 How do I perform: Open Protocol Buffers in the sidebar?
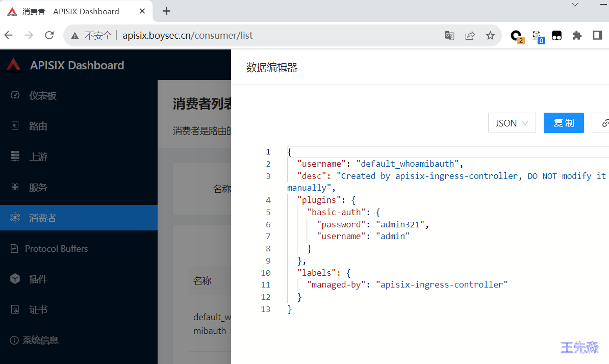pos(56,249)
